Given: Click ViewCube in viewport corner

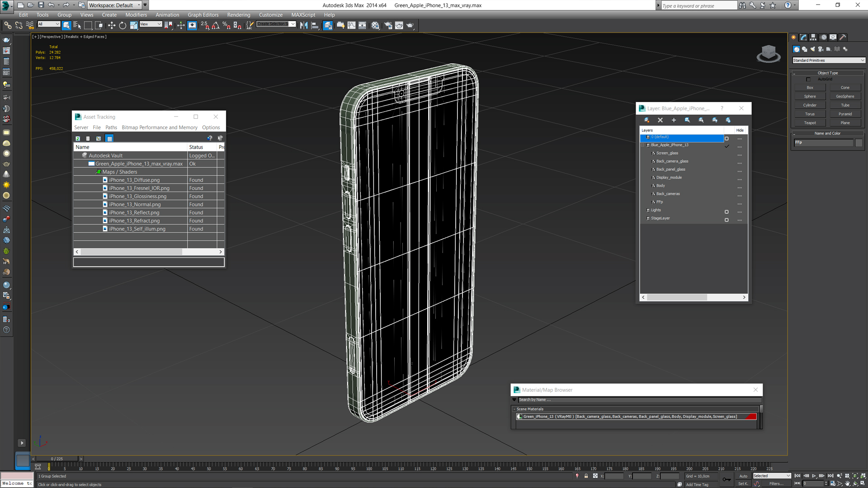Looking at the screenshot, I should coord(769,54).
